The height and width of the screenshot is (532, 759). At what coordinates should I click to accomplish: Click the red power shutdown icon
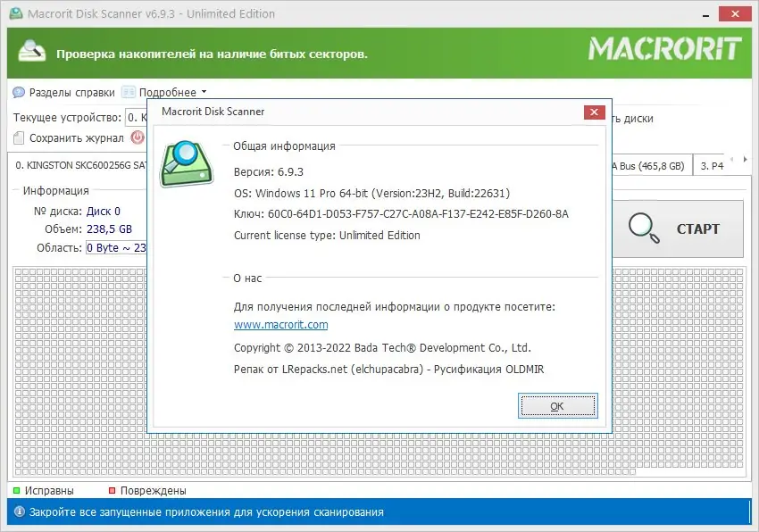[138, 137]
